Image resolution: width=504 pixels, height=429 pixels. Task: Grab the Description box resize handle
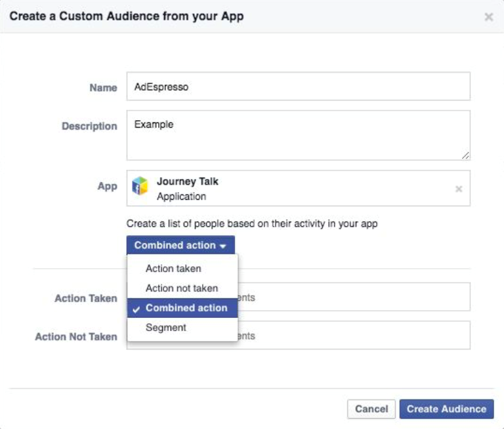point(465,156)
